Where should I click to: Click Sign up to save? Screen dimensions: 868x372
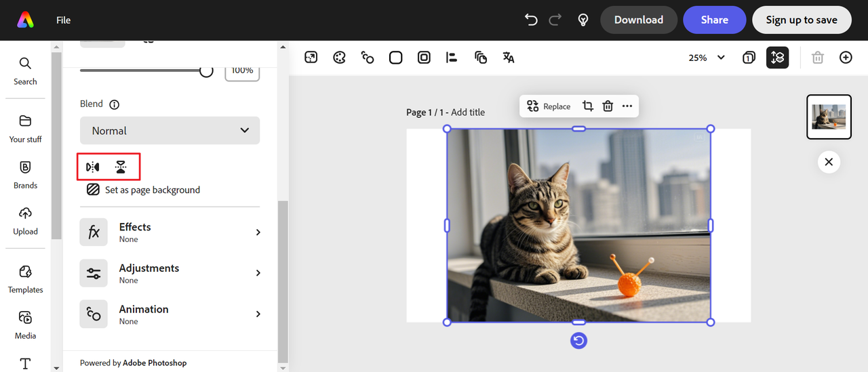[802, 20]
